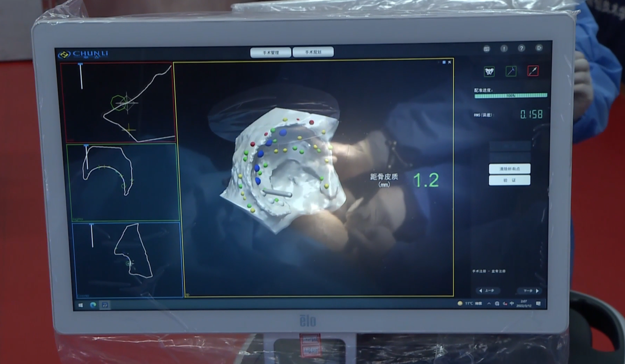Toggle the 3D view maximize square icon
This screenshot has height=364, width=625.
pyautogui.click(x=444, y=62)
